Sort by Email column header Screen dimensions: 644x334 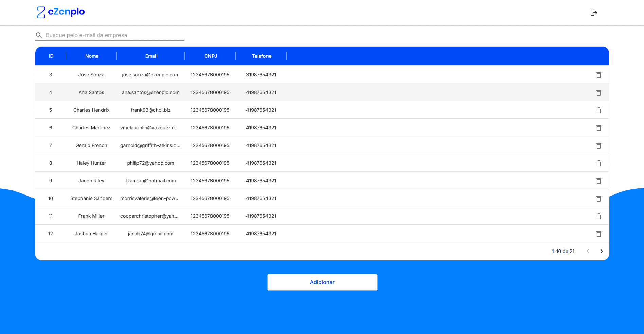[x=151, y=56]
